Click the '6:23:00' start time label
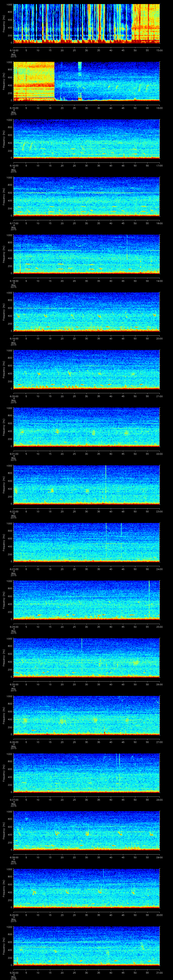 point(14,569)
